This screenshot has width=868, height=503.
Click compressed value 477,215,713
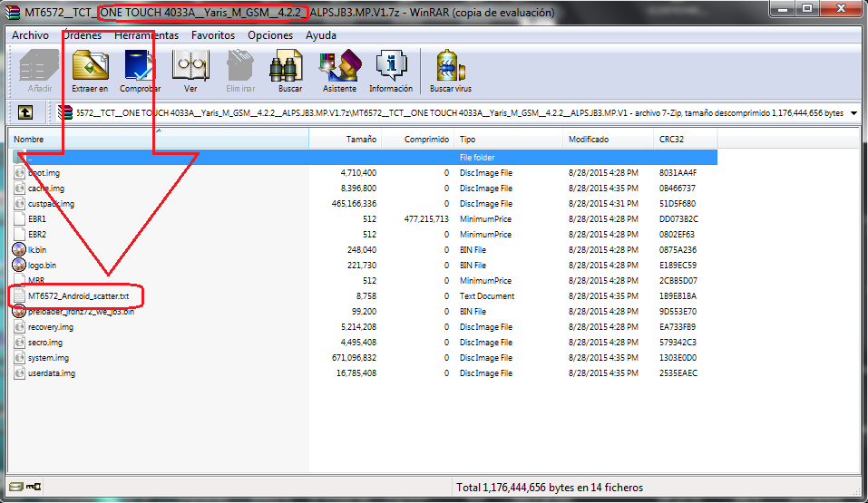point(426,218)
